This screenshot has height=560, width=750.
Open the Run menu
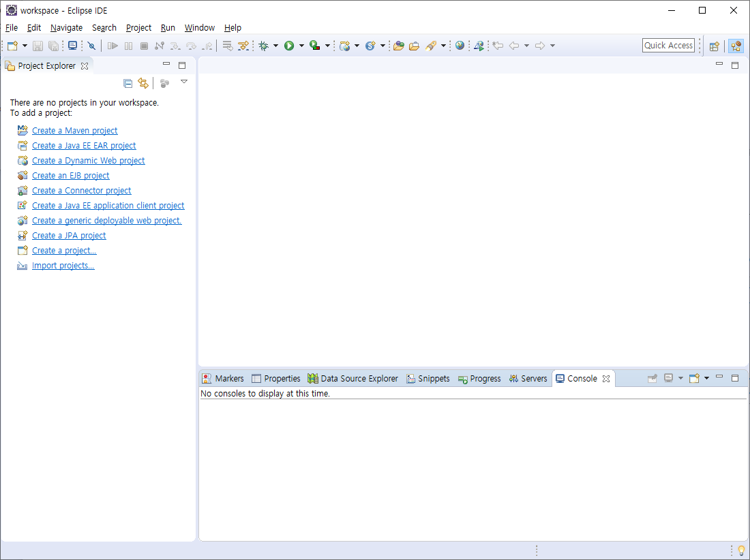tap(168, 28)
